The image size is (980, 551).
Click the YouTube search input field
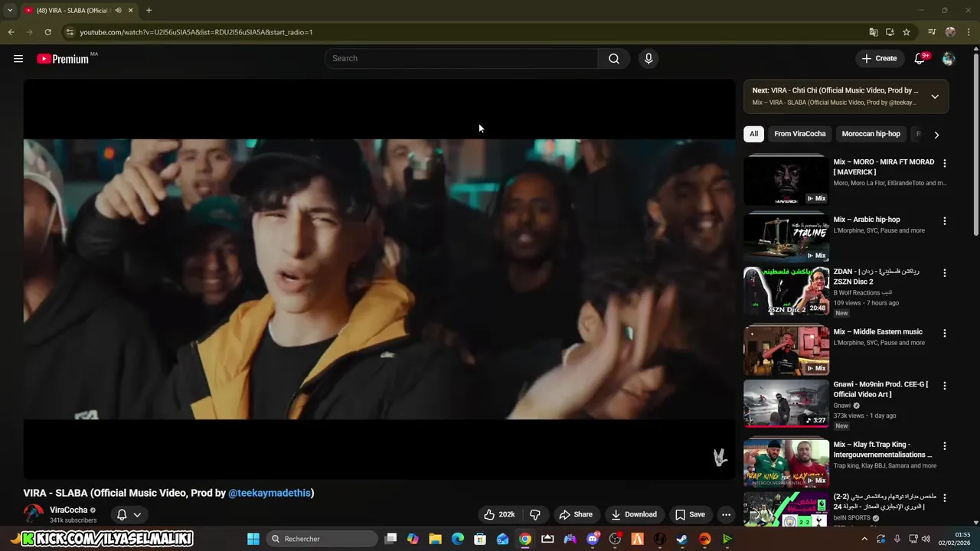[x=461, y=59]
